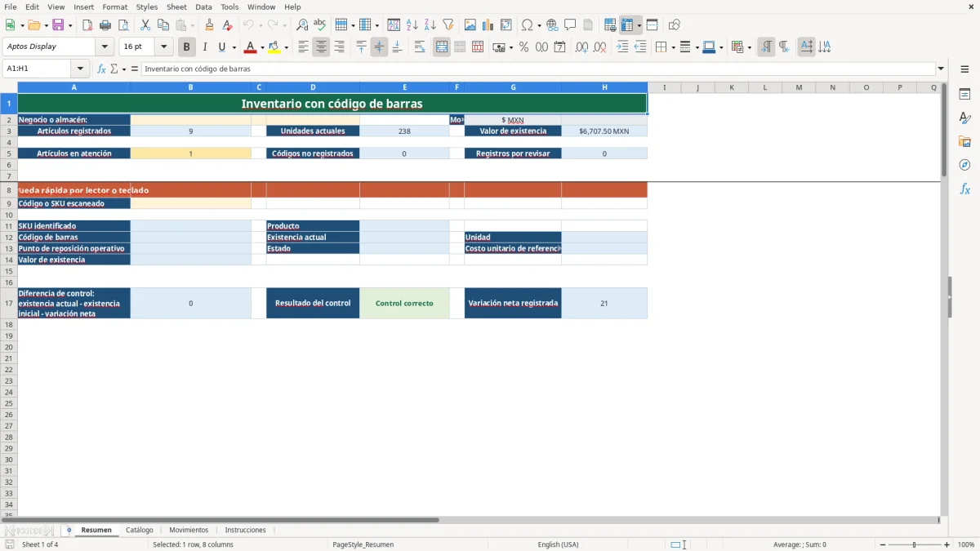Click the Sort Ascending icon

tap(412, 25)
